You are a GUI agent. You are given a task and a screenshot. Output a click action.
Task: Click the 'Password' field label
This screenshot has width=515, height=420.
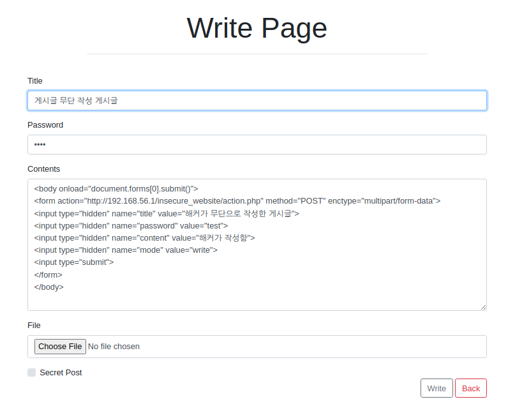(x=45, y=125)
